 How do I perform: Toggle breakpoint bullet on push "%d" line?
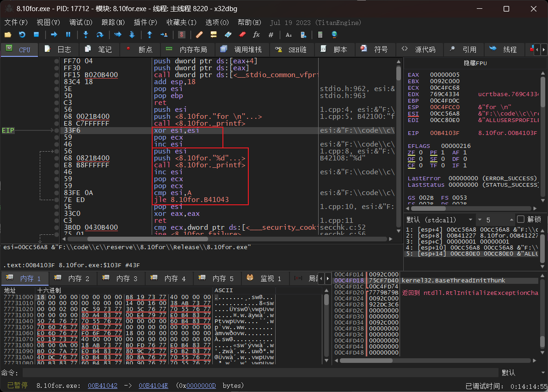click(56, 158)
